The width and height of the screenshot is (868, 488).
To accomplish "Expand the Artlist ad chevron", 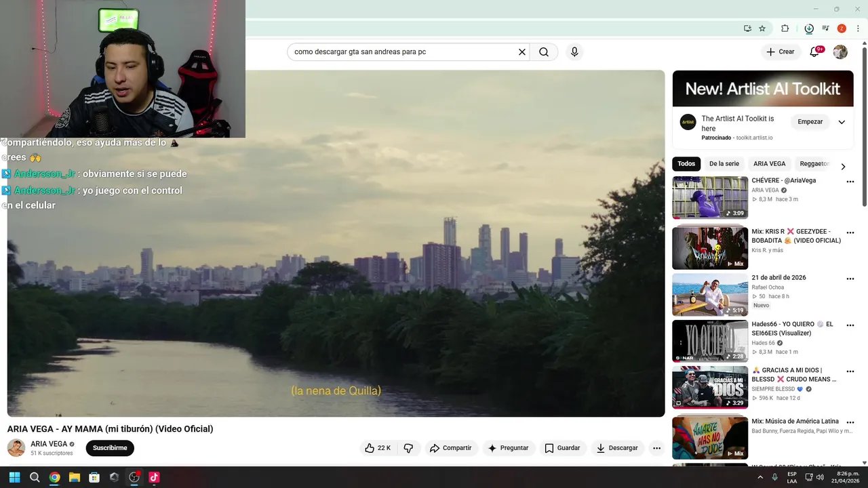I will [x=842, y=123].
